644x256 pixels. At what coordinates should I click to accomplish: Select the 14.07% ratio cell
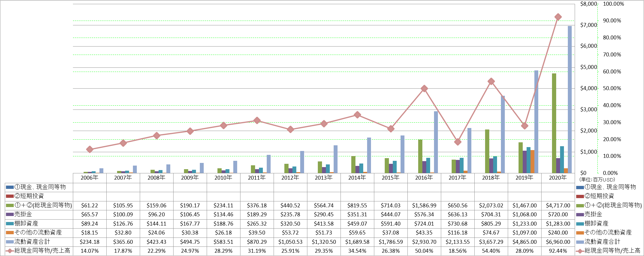[90, 251]
